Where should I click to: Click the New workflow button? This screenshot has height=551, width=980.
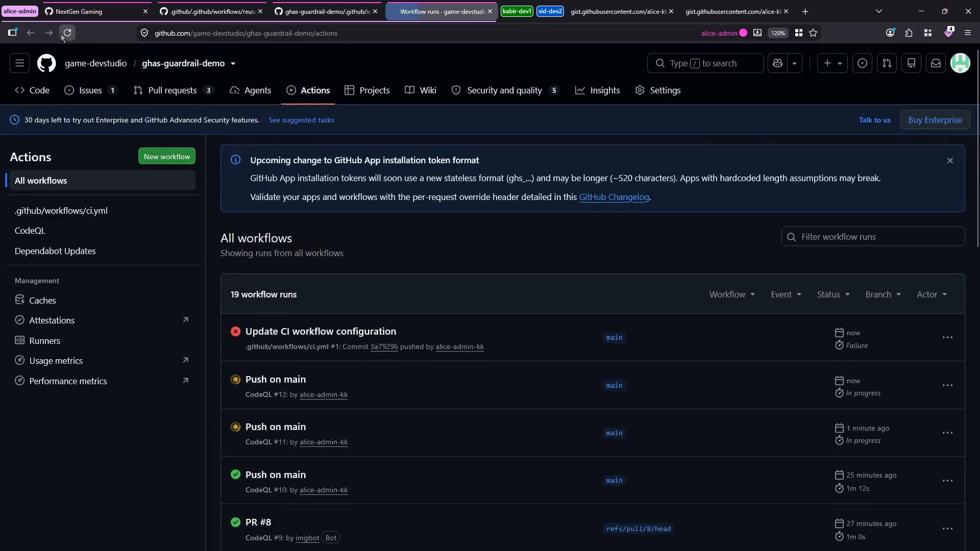[167, 157]
